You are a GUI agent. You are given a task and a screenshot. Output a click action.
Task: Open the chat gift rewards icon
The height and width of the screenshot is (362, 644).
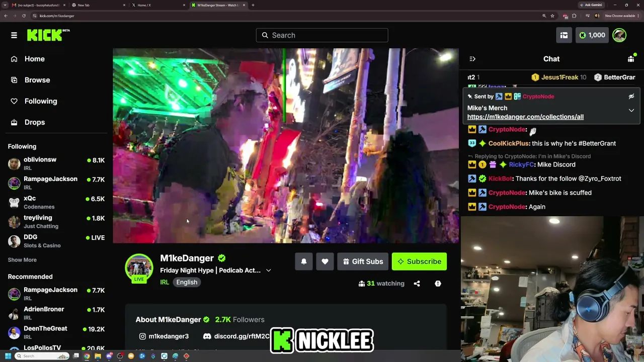pos(631,59)
